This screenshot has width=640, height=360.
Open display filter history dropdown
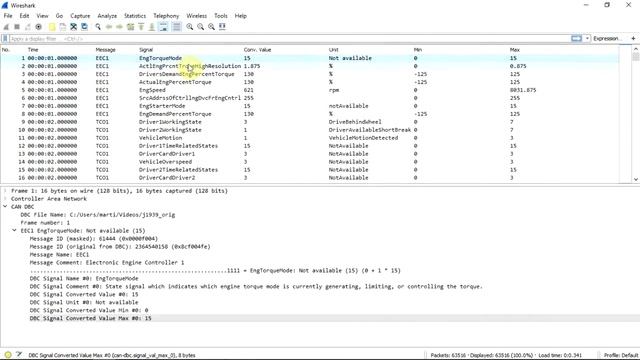pyautogui.click(x=587, y=38)
